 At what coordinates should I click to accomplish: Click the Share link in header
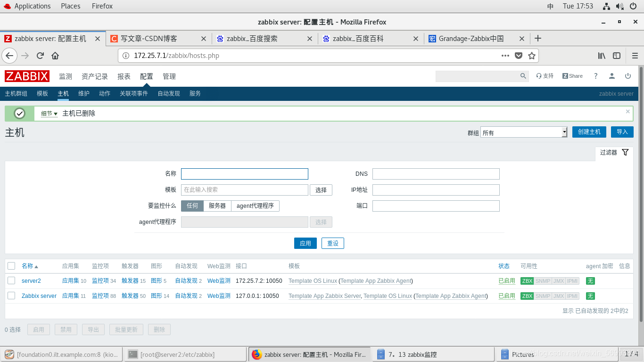[572, 76]
